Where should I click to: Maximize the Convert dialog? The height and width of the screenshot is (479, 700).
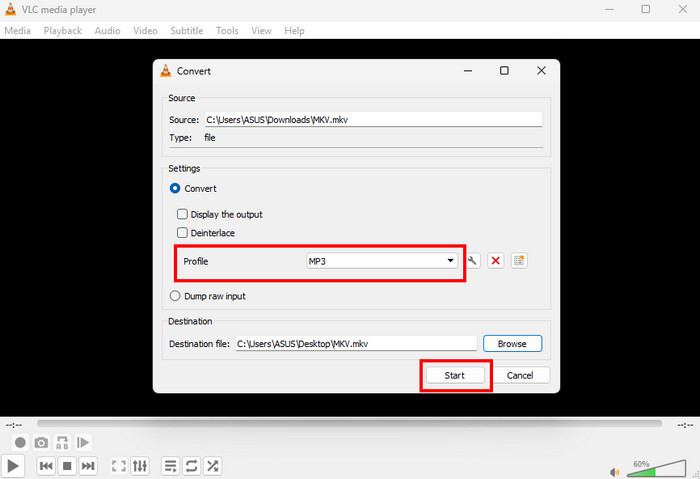504,71
